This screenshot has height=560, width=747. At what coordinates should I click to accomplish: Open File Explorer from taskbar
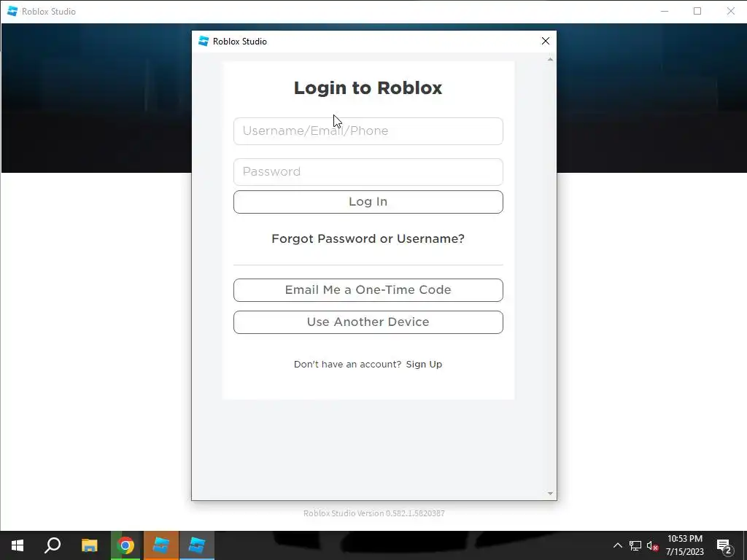89,545
